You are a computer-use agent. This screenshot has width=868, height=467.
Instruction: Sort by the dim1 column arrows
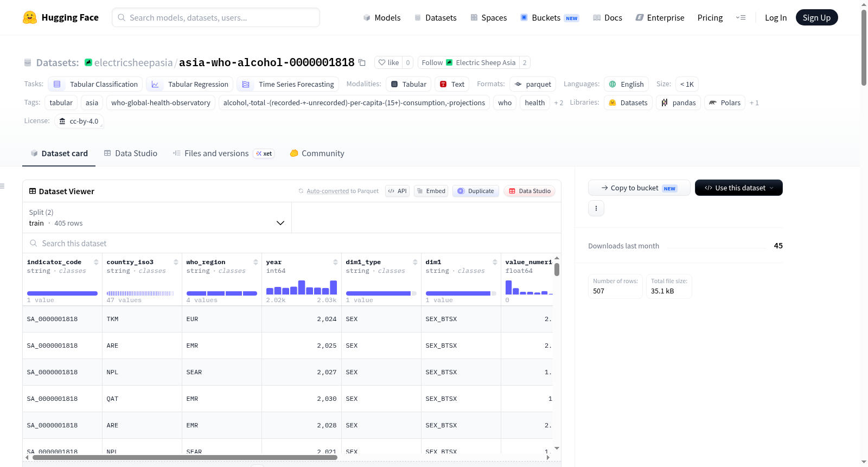tap(495, 262)
